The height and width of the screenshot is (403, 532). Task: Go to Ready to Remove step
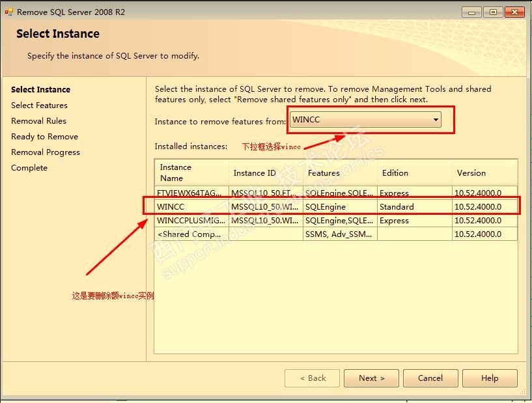coord(44,136)
